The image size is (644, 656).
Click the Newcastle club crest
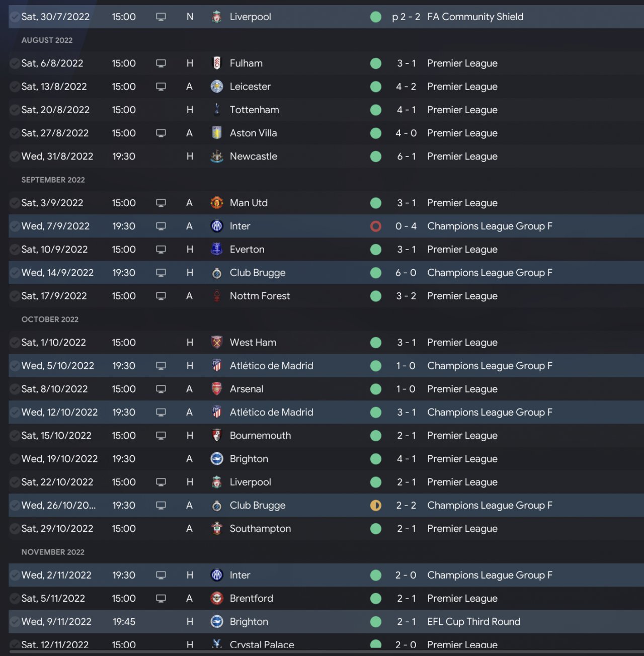(217, 156)
